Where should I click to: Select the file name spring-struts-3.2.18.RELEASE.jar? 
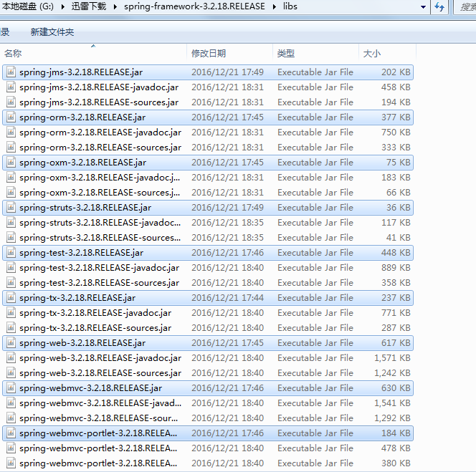(x=85, y=208)
